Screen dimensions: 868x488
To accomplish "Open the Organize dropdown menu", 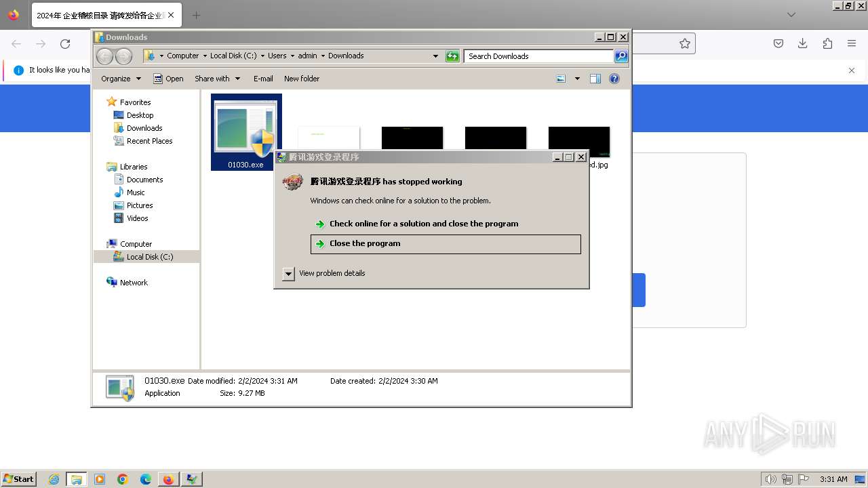I will pyautogui.click(x=121, y=79).
